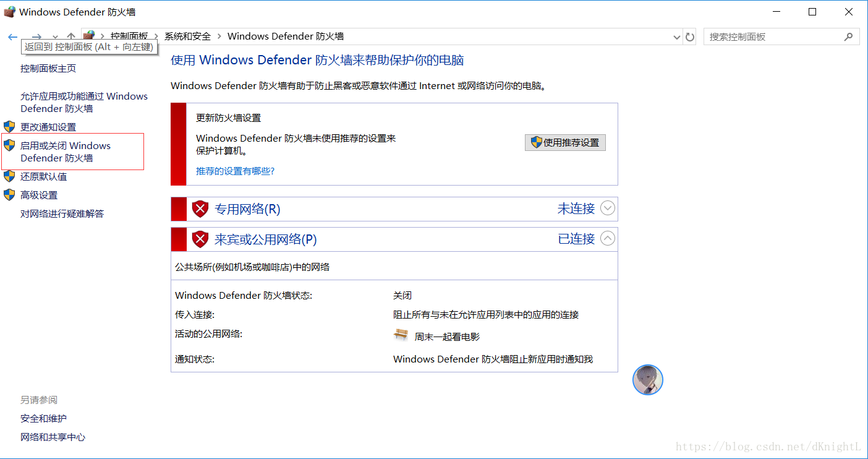Click the 来宾或公用网络(P) section header
The height and width of the screenshot is (459, 868).
click(394, 239)
